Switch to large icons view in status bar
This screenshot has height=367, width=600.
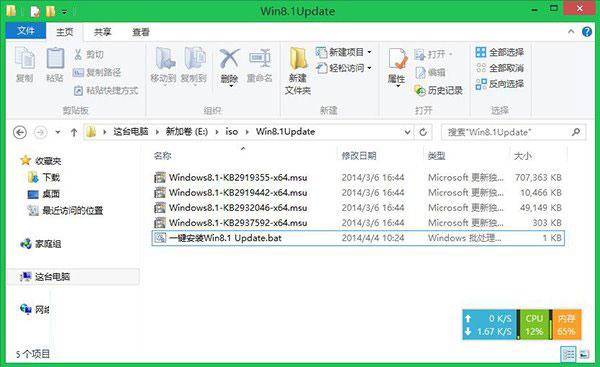click(584, 354)
